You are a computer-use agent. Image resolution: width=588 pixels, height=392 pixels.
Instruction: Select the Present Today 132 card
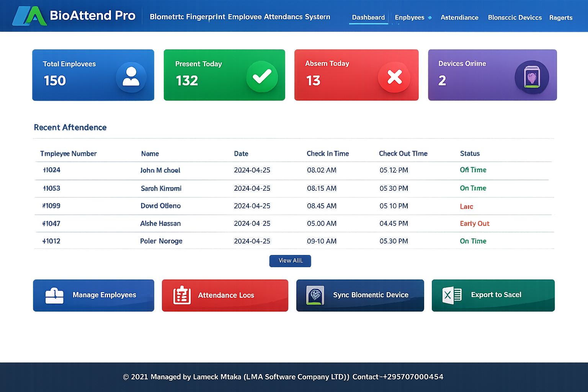(x=224, y=75)
